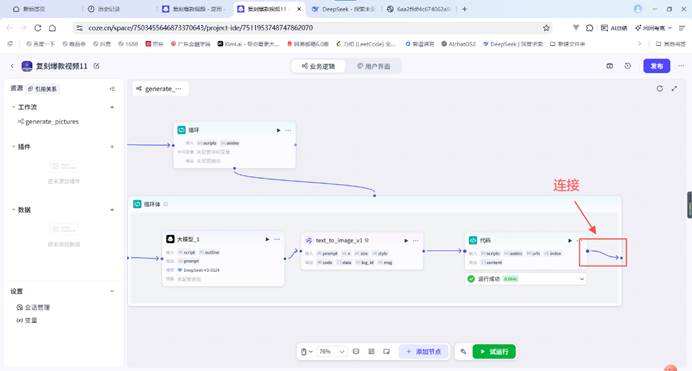The image size is (692, 371).
Task: Select text_to_image_v1 node title
Action: (x=339, y=240)
